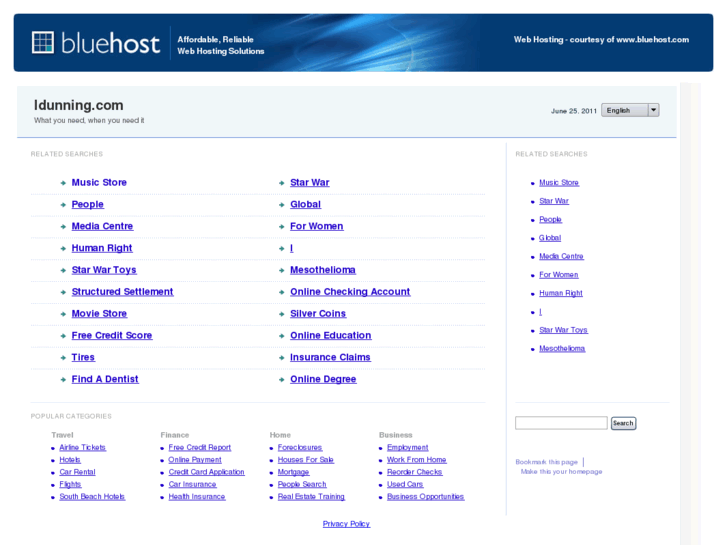This screenshot has width=727, height=545.
Task: Open the Structured Settlement link
Action: click(x=122, y=292)
